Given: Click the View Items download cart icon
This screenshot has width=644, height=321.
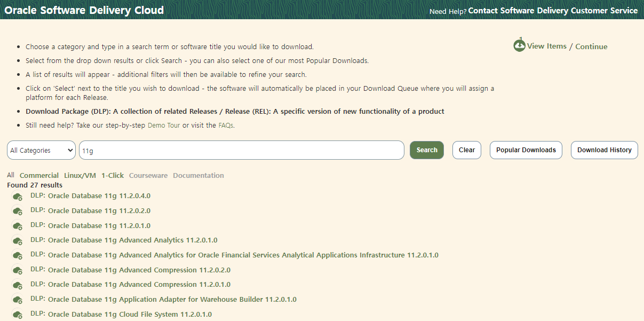Looking at the screenshot, I should tap(519, 45).
